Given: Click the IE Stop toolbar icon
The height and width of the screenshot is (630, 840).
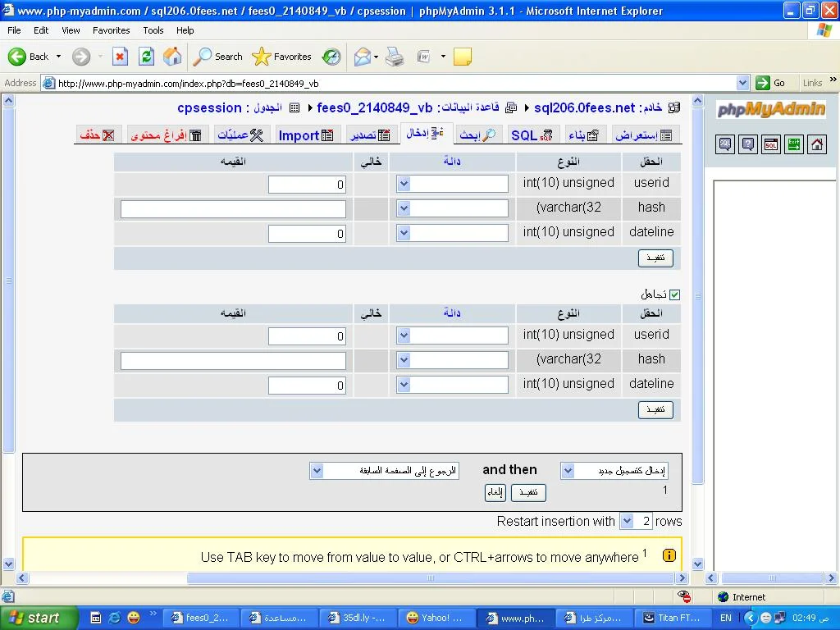Looking at the screenshot, I should [120, 57].
